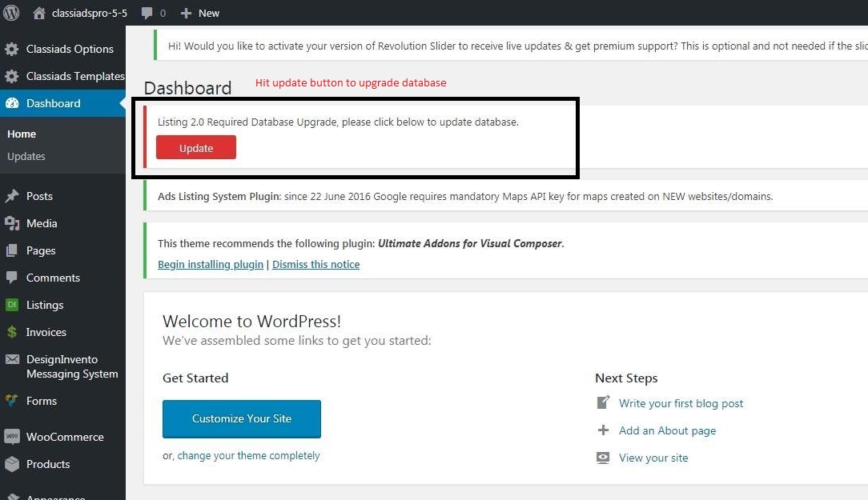Click the pencil icon for first blog post
868x500 pixels.
(x=604, y=402)
